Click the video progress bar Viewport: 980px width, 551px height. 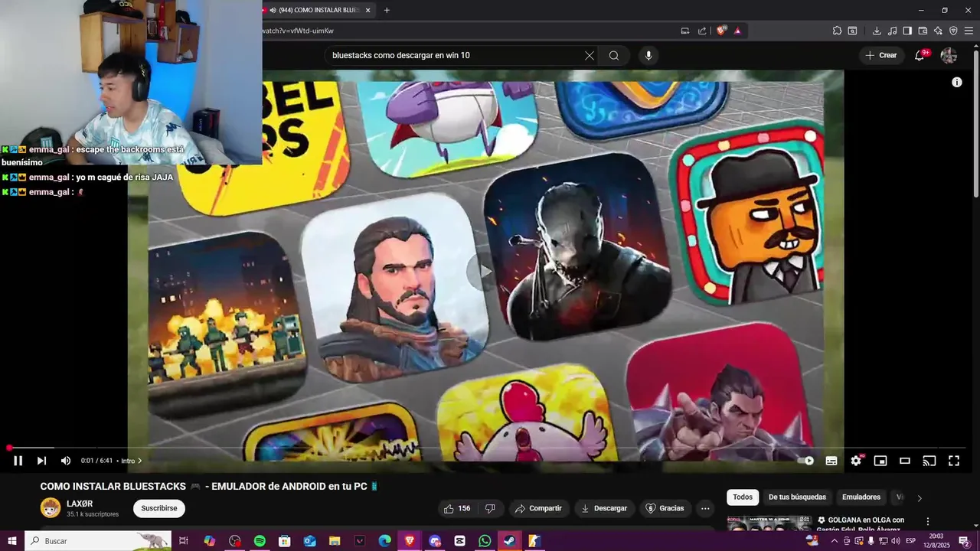[487, 448]
